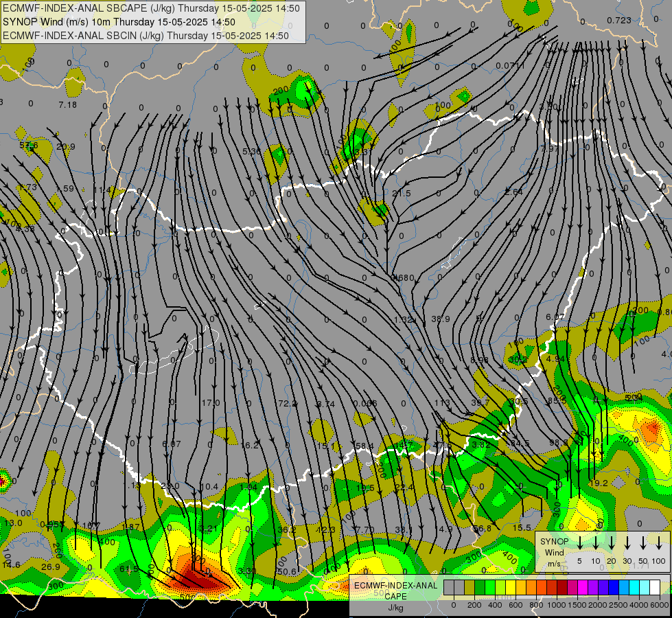672x618 pixels.
Task: Click the map value 0.0711
Action: click(510, 66)
